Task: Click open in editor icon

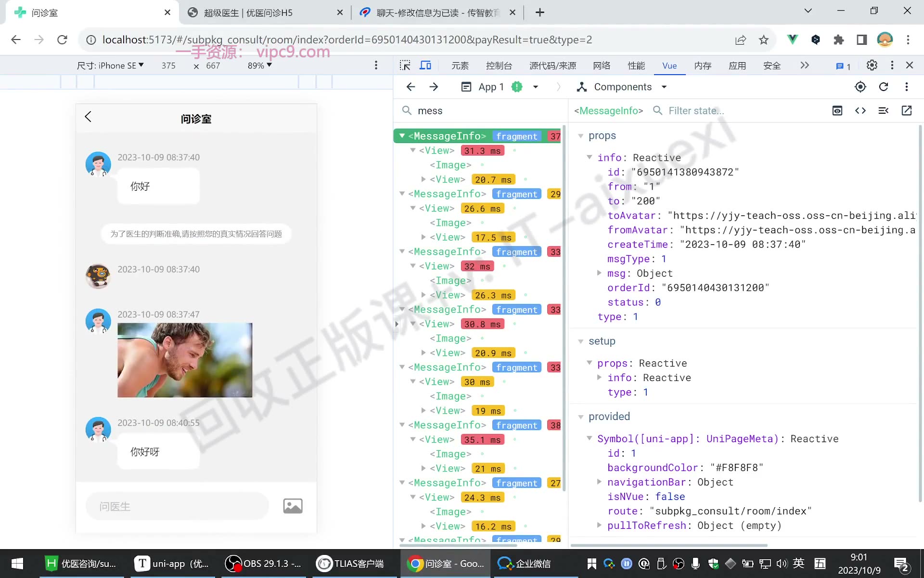Action: 907,111
